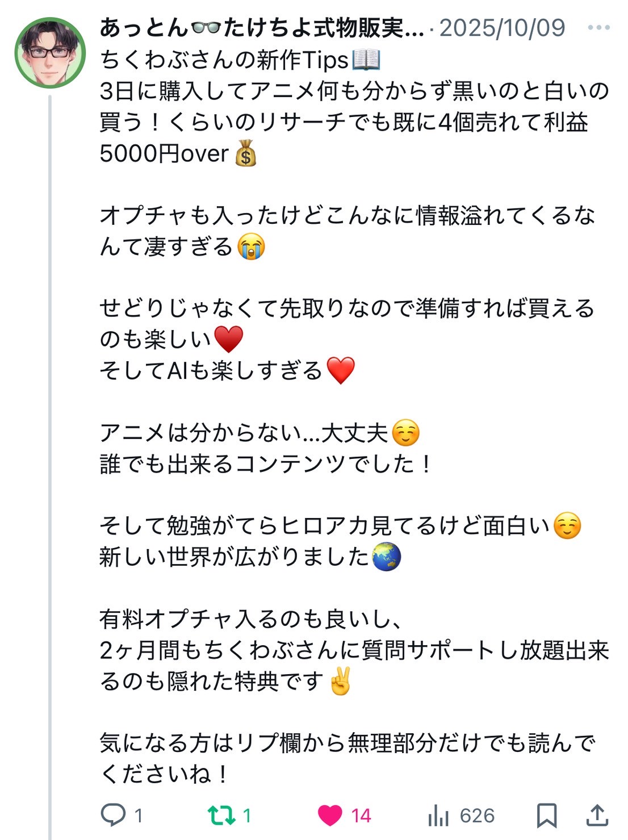Click the text line 誰でも出来るコンテンツでした！
The height and width of the screenshot is (840, 628).
click(266, 464)
